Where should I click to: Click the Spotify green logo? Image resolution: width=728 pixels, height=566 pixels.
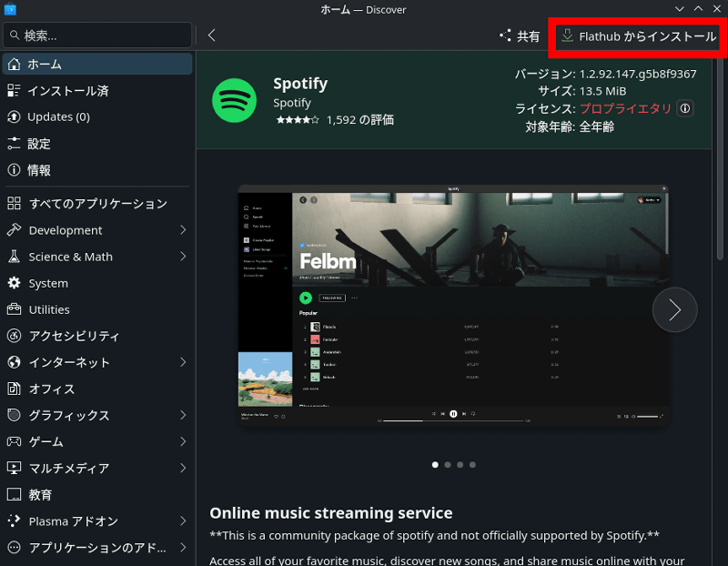point(234,100)
